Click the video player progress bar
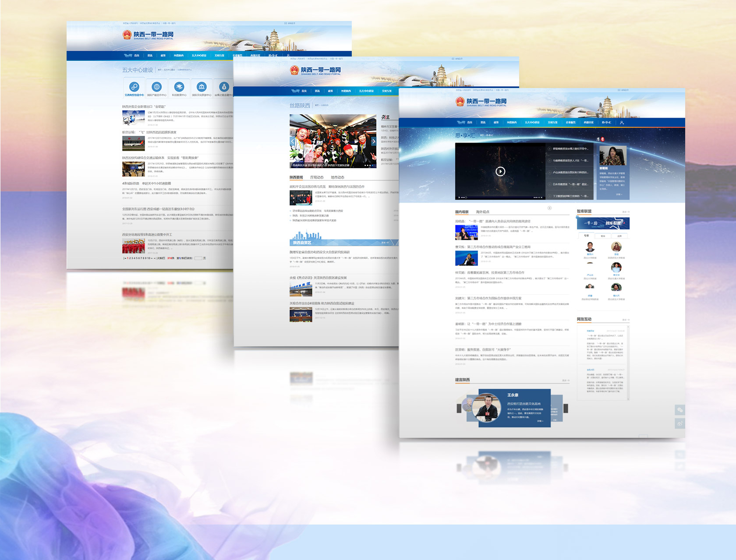This screenshot has width=736, height=560. point(499,197)
